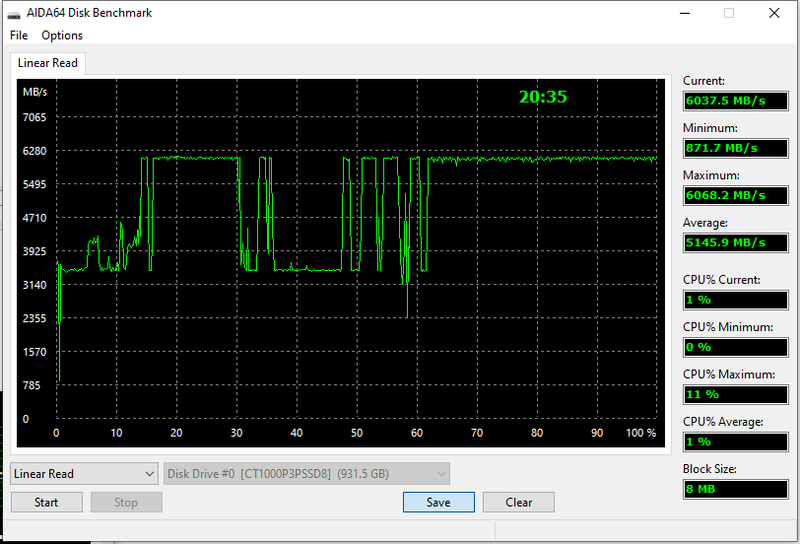Click the CPU% Maximum: label
Screen dimensions: 800x544
[x=729, y=375]
